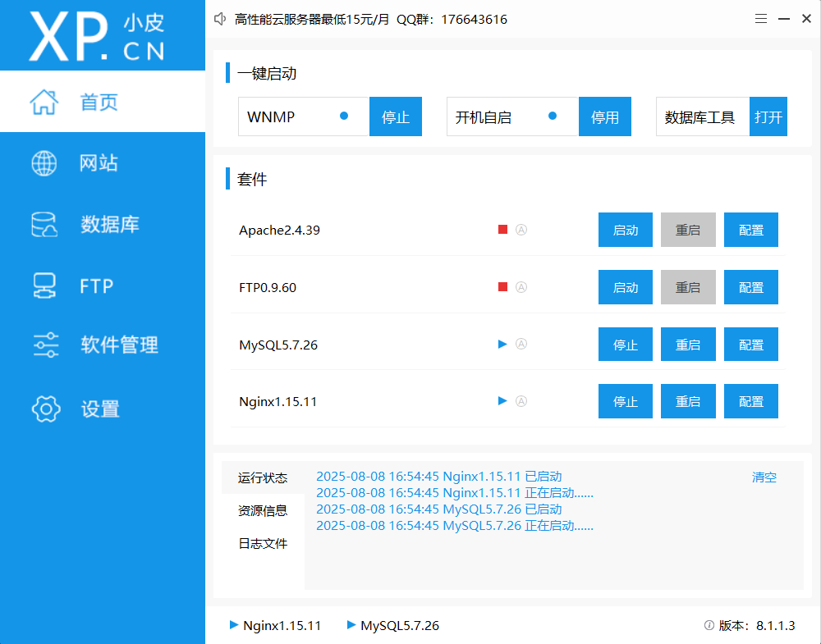The image size is (821, 644).
Task: Mute the announcement speaker icon
Action: click(218, 19)
